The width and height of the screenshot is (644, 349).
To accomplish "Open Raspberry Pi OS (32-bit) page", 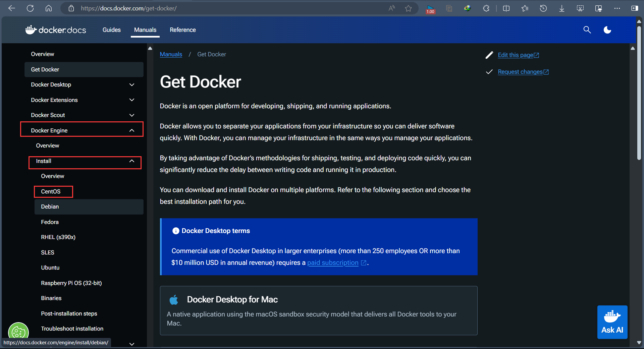I will (x=71, y=283).
